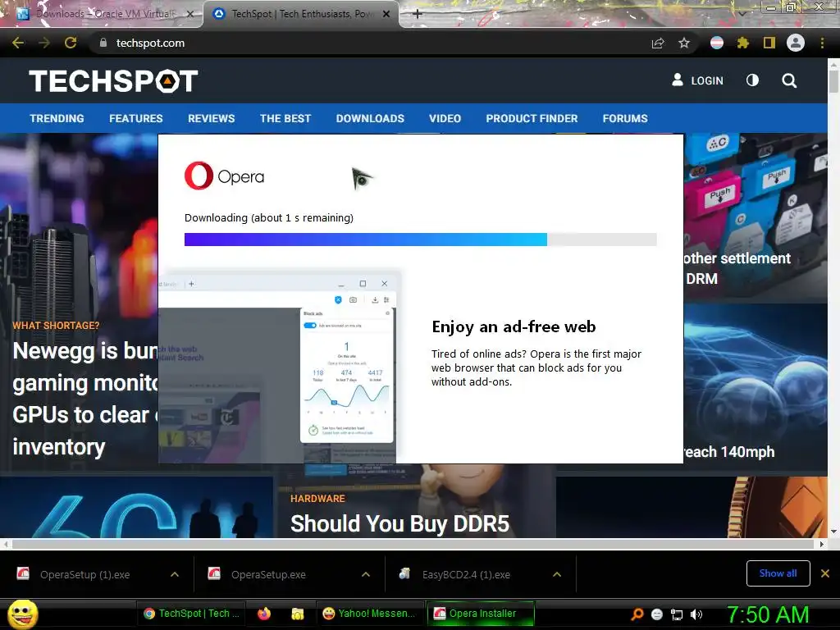Switch to Yahoo! Messenger taskbar button

[x=369, y=614]
